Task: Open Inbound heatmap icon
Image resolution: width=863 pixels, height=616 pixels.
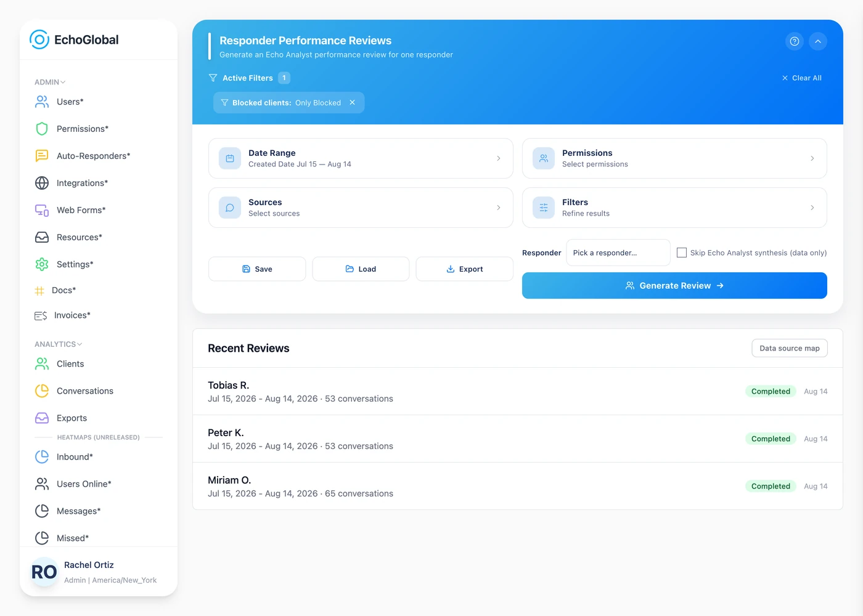Action: 42,457
